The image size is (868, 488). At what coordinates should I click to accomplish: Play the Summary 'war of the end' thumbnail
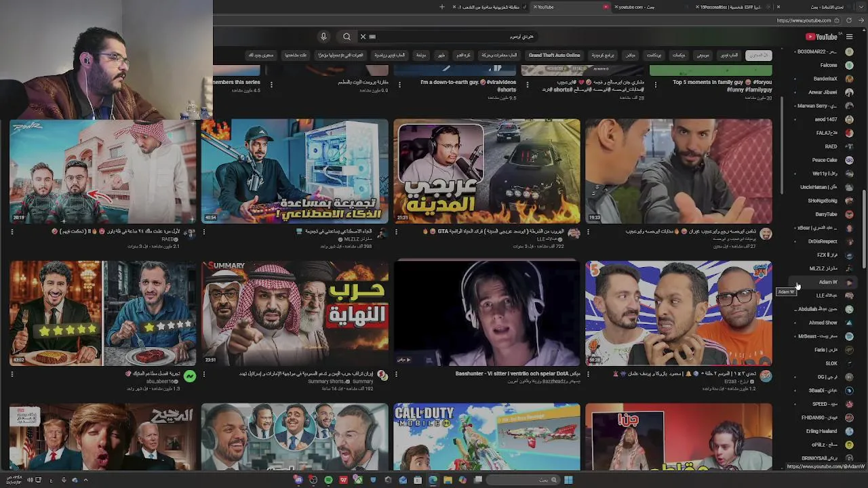point(294,313)
